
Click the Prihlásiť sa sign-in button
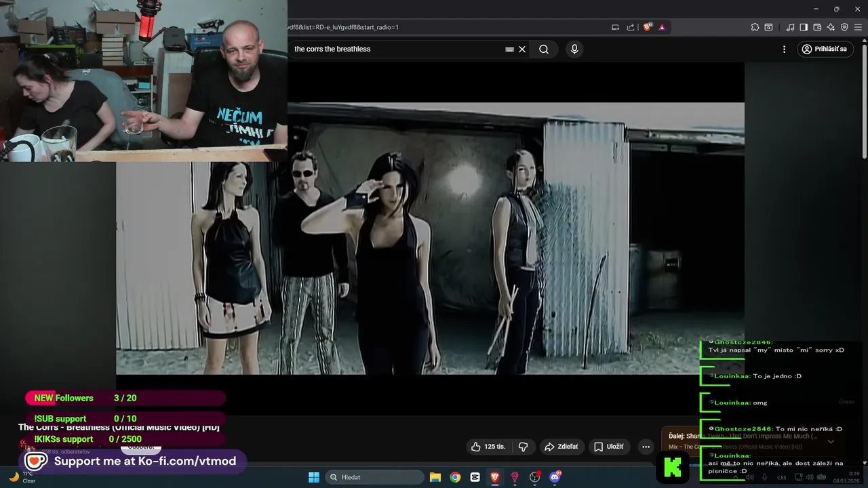[825, 49]
